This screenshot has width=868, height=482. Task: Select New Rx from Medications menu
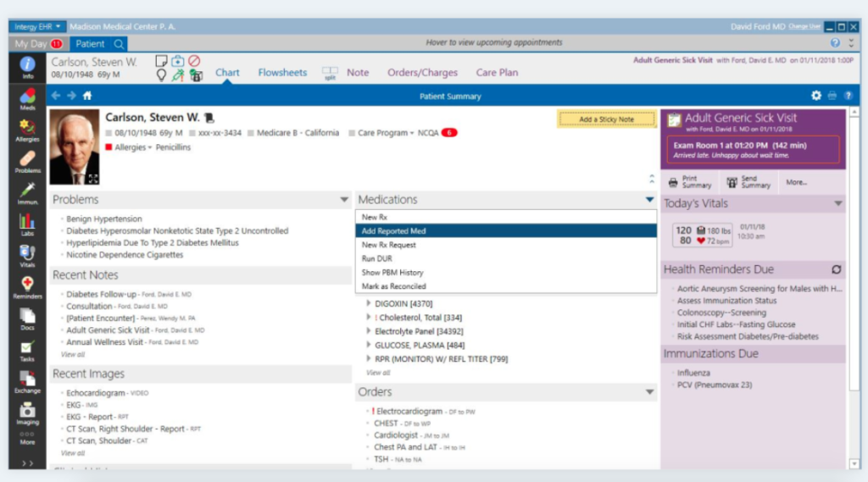pyautogui.click(x=506, y=217)
